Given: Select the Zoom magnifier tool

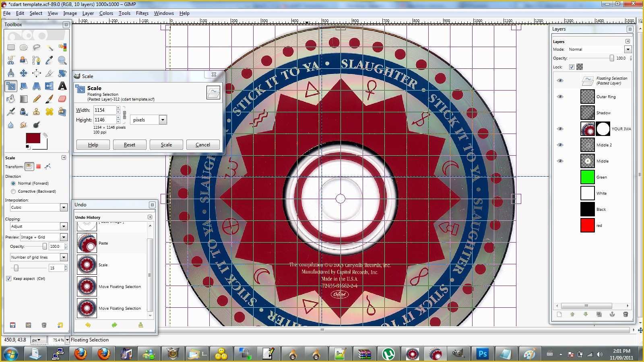Looking at the screenshot, I should (62, 60).
